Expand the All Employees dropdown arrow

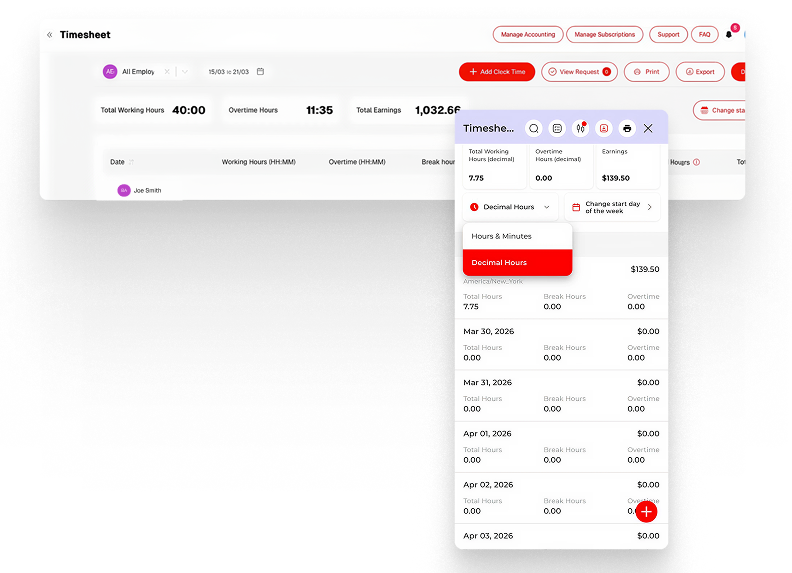pyautogui.click(x=185, y=72)
